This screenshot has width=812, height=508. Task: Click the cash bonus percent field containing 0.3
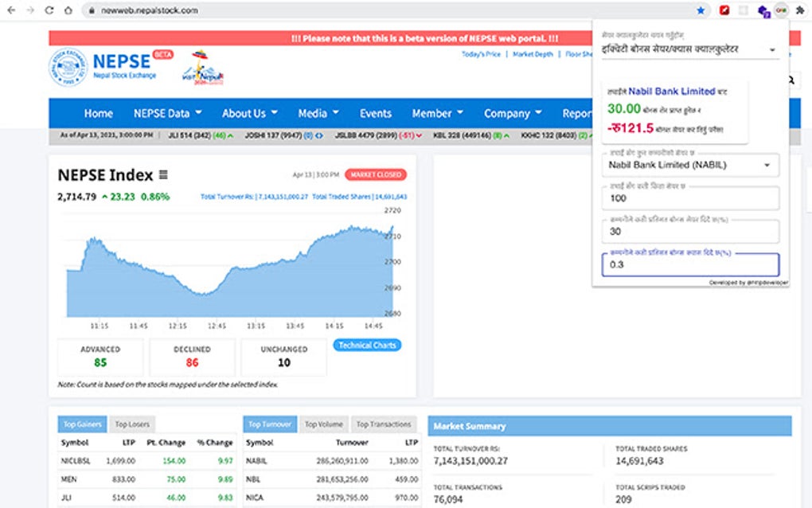click(x=690, y=264)
